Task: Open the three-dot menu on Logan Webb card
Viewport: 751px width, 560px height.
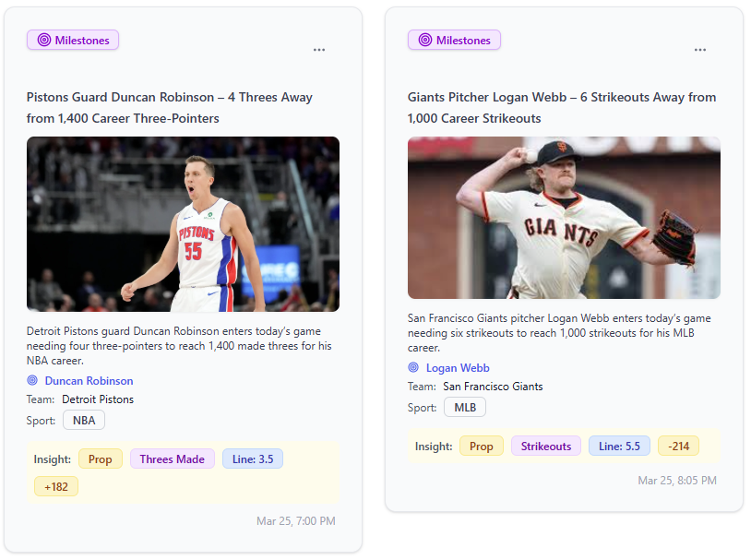Action: [700, 50]
